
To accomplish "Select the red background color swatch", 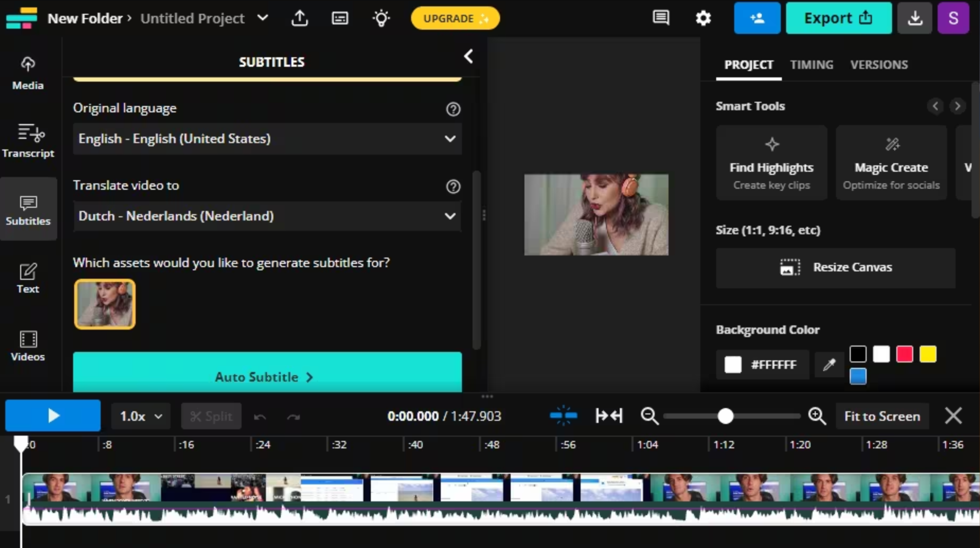I will click(904, 353).
